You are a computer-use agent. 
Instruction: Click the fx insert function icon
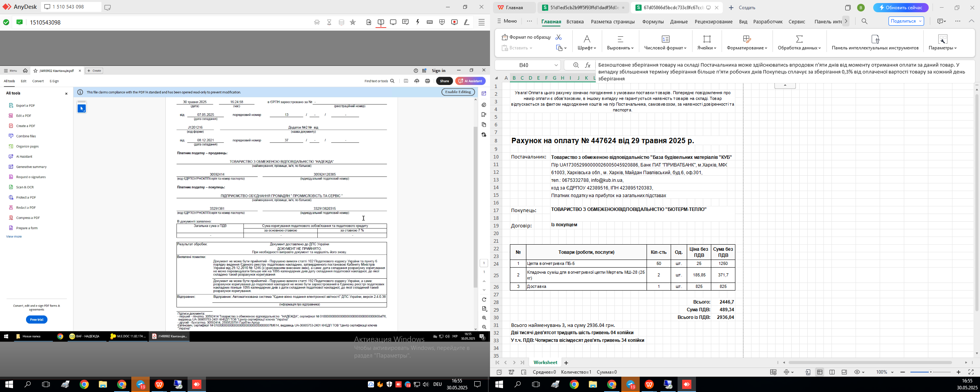pyautogui.click(x=588, y=65)
